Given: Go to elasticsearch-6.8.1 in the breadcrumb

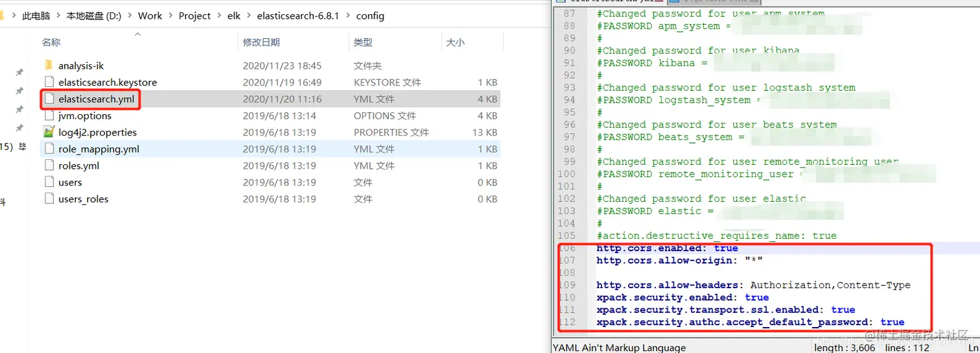Looking at the screenshot, I should pos(297,16).
